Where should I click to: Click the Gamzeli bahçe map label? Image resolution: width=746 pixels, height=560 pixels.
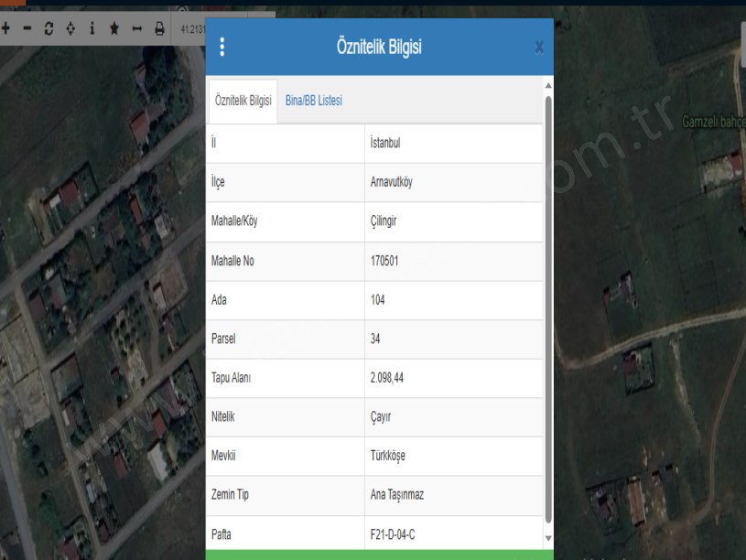pos(711,122)
